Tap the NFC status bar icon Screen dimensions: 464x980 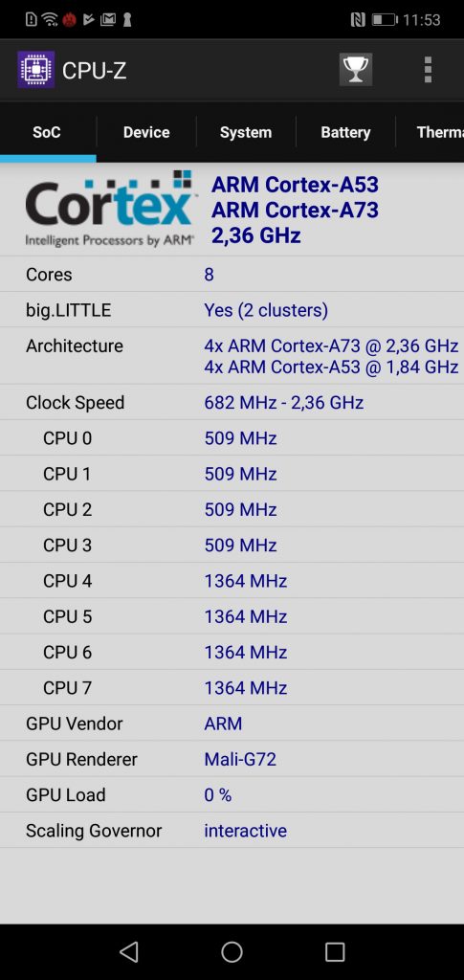358,20
